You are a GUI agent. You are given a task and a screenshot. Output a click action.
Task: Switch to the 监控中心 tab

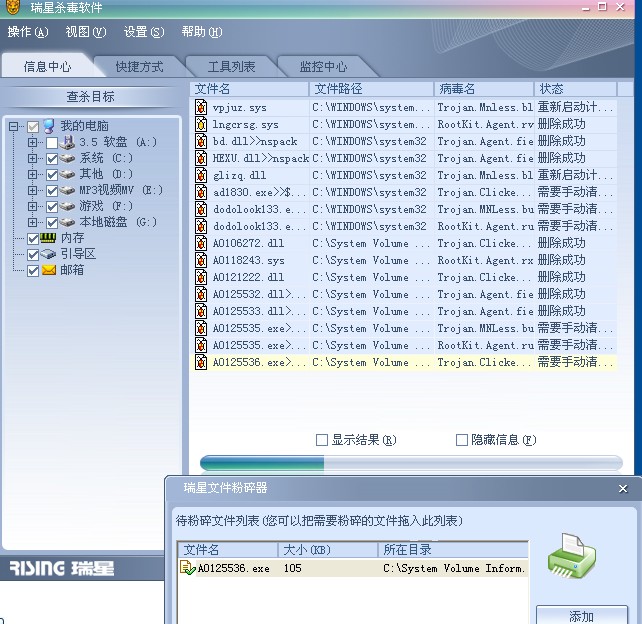323,66
